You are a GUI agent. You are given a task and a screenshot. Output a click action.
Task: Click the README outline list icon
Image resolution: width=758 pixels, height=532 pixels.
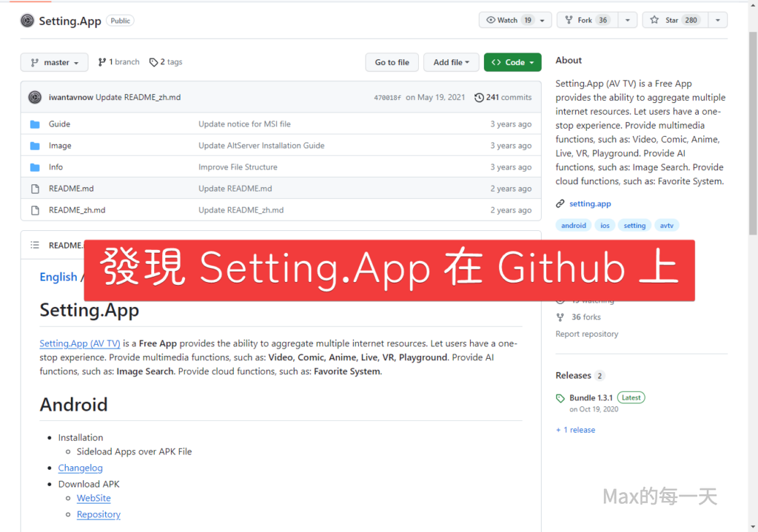click(x=35, y=245)
